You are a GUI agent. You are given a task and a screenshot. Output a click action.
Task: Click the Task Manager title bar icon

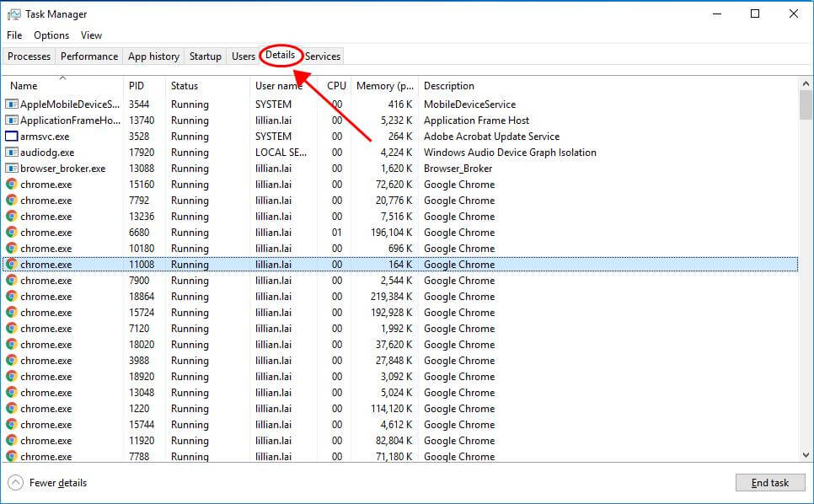point(14,14)
